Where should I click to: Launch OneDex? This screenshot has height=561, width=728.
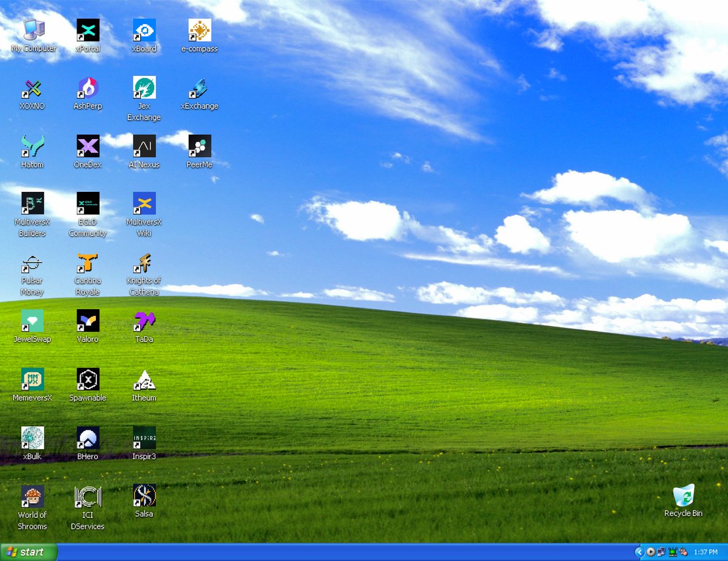pyautogui.click(x=87, y=146)
